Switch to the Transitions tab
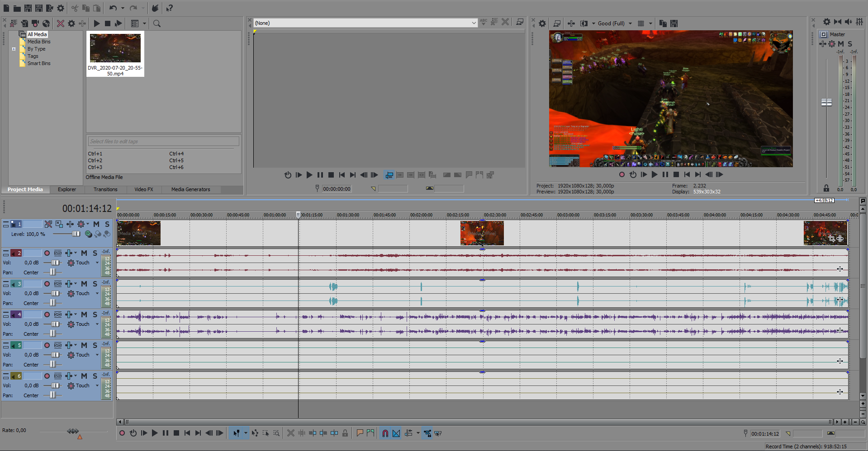Viewport: 868px width, 451px height. (x=105, y=189)
